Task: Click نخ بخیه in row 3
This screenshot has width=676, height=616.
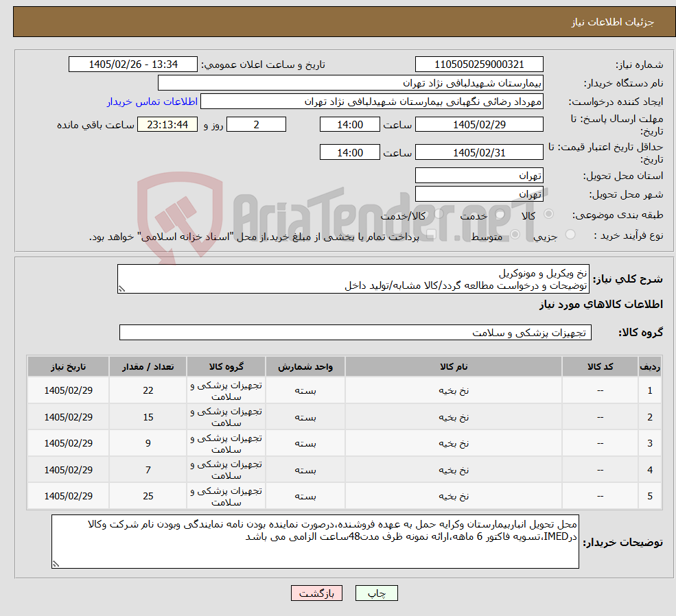Action: click(x=454, y=444)
